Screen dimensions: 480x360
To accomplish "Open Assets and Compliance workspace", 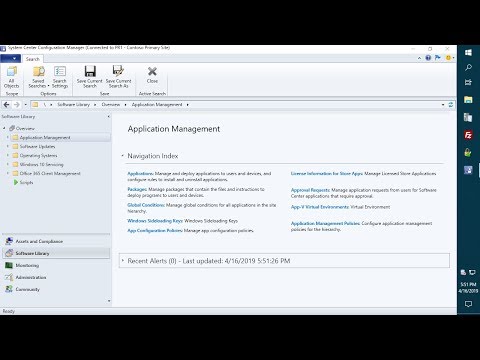I will [x=56, y=241].
